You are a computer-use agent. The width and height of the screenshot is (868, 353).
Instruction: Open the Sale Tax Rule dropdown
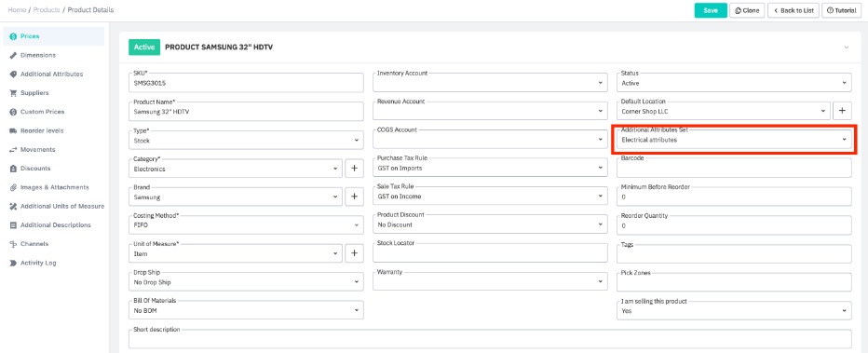[x=490, y=196]
